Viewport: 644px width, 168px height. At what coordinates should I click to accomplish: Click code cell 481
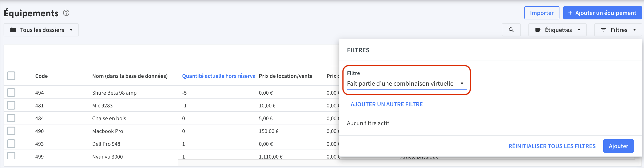(x=40, y=106)
